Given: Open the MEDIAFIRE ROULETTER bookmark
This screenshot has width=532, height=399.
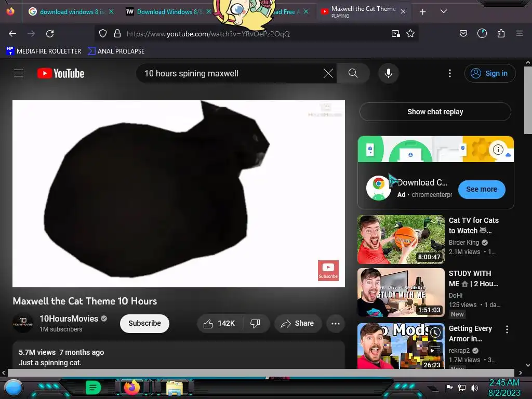Looking at the screenshot, I should coord(44,51).
